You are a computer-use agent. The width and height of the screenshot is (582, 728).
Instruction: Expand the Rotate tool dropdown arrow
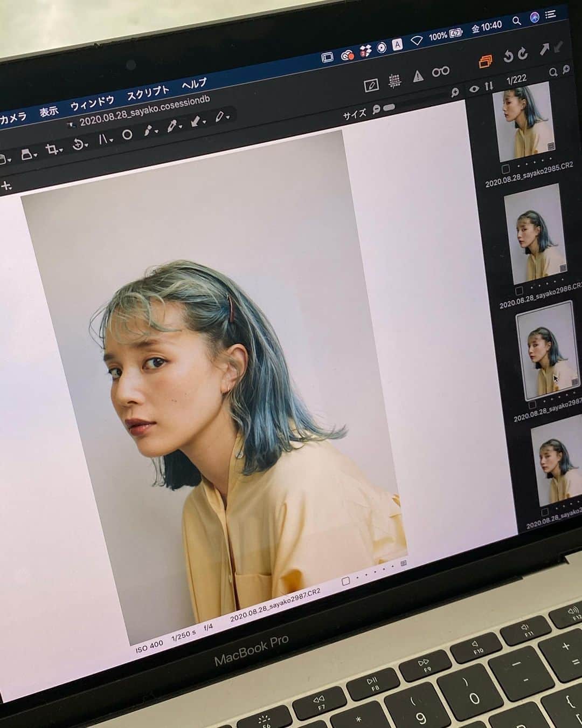tap(87, 145)
